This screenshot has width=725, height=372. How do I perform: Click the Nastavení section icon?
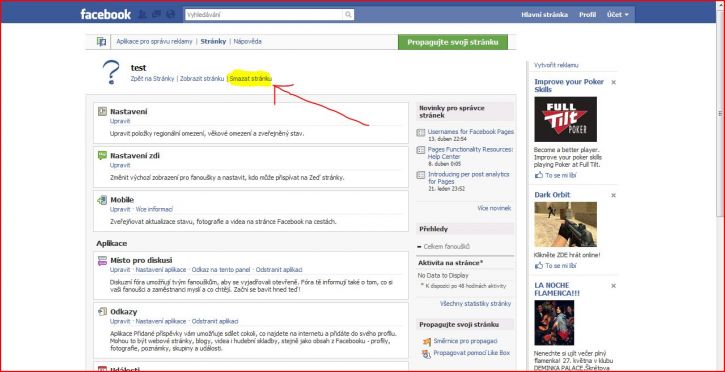coord(102,111)
